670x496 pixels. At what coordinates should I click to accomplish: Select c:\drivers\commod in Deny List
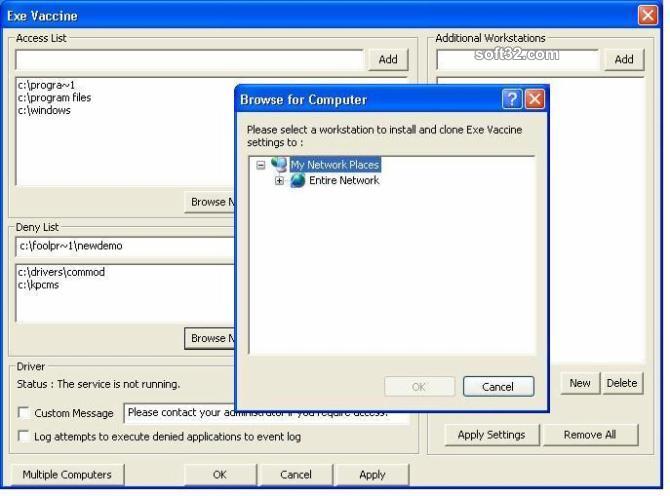pyautogui.click(x=62, y=272)
